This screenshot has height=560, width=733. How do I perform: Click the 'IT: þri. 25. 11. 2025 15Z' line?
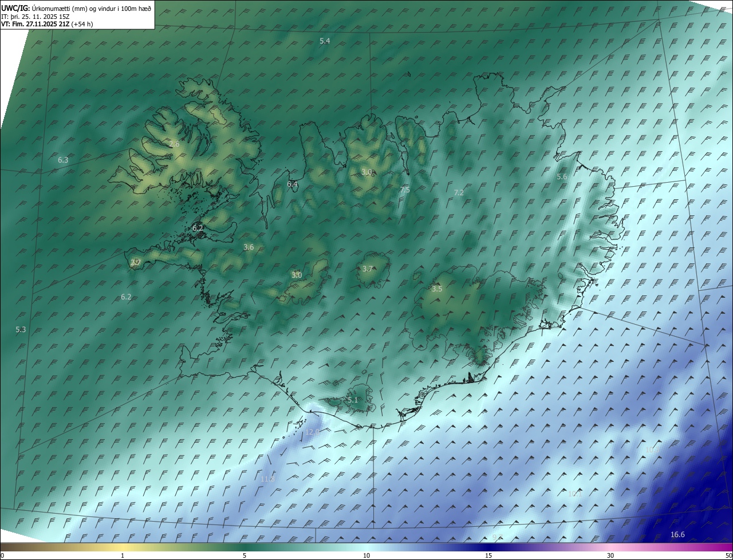[36, 16]
